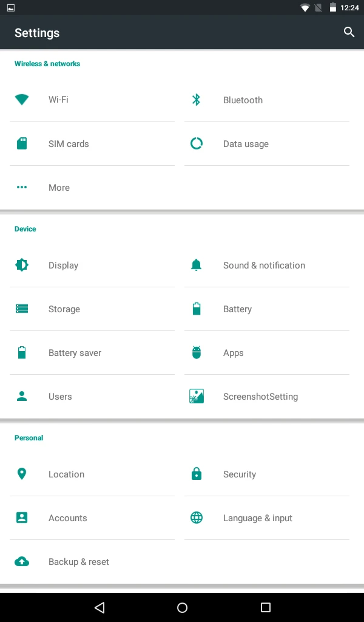Tap the Sound & notification bell icon

pos(196,265)
